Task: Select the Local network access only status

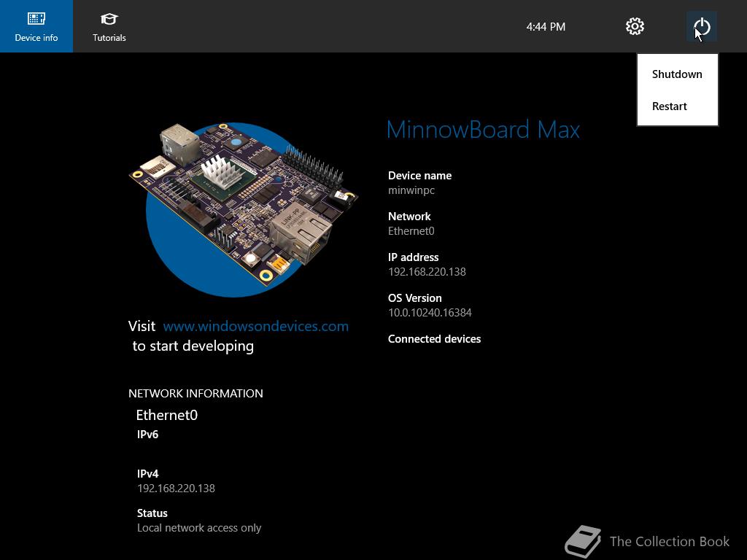Action: [x=199, y=528]
